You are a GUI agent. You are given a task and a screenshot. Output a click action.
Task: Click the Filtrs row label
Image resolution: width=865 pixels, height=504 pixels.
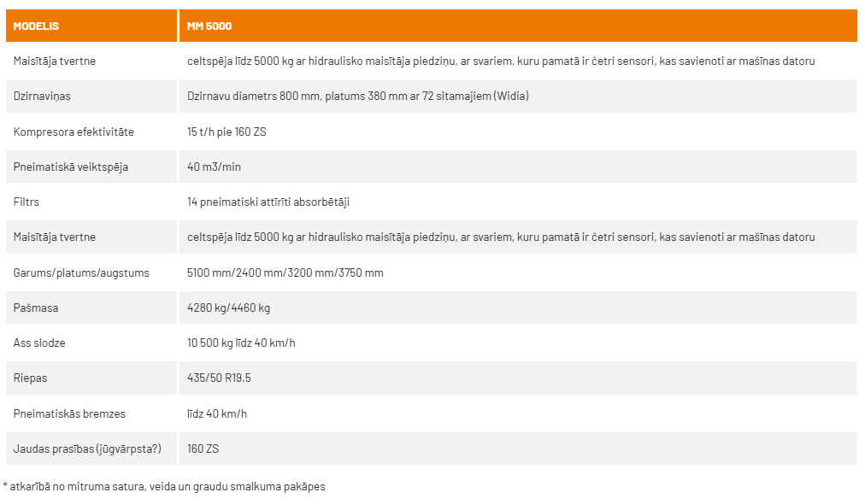[x=26, y=202]
